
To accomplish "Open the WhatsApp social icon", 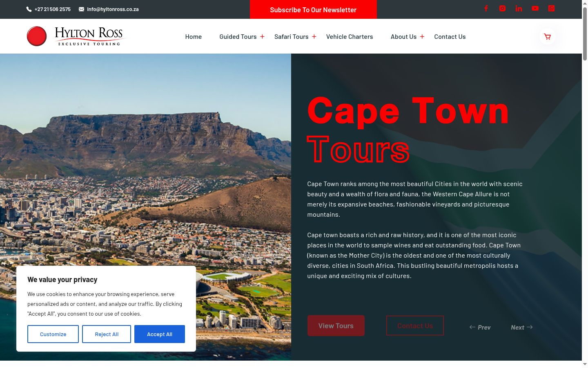I will 551,8.
